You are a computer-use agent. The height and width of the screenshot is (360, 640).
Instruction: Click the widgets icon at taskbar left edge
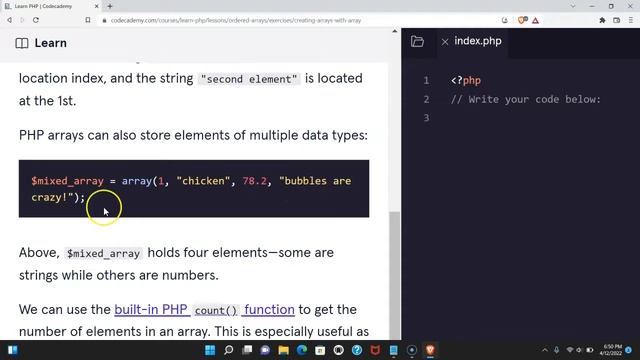[13, 350]
